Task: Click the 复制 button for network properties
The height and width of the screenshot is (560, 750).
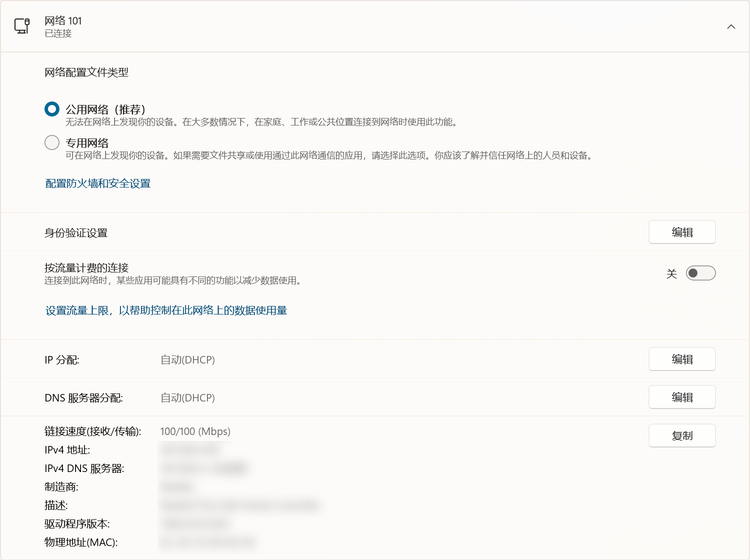Action: (x=682, y=435)
